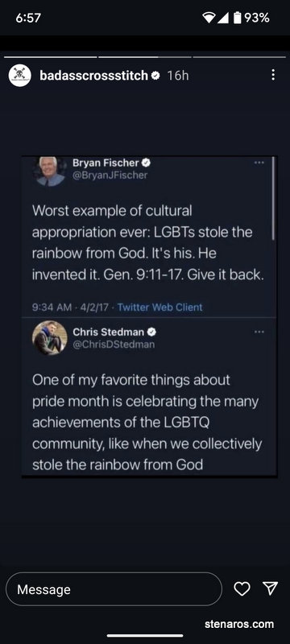
Task: Tap Bryan Fischer verified checkmark
Action: tap(147, 163)
